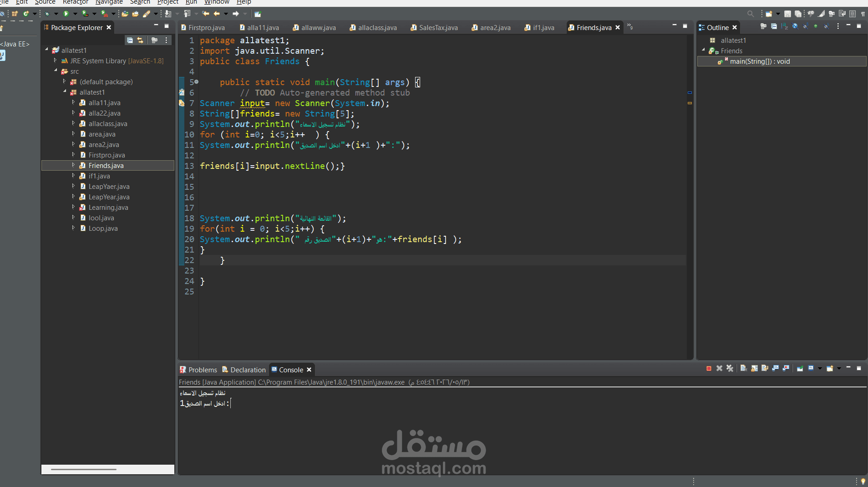
Task: Toggle Word Wrap in Console toolbar
Action: (765, 368)
